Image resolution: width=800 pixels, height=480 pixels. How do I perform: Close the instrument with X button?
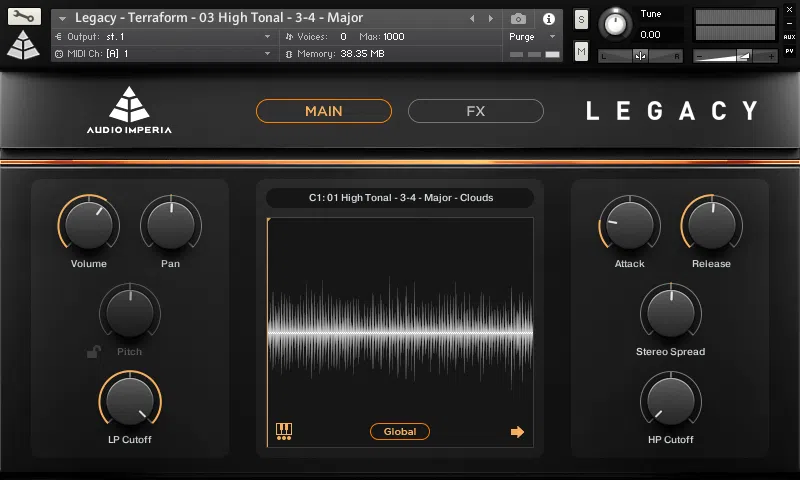tap(789, 10)
